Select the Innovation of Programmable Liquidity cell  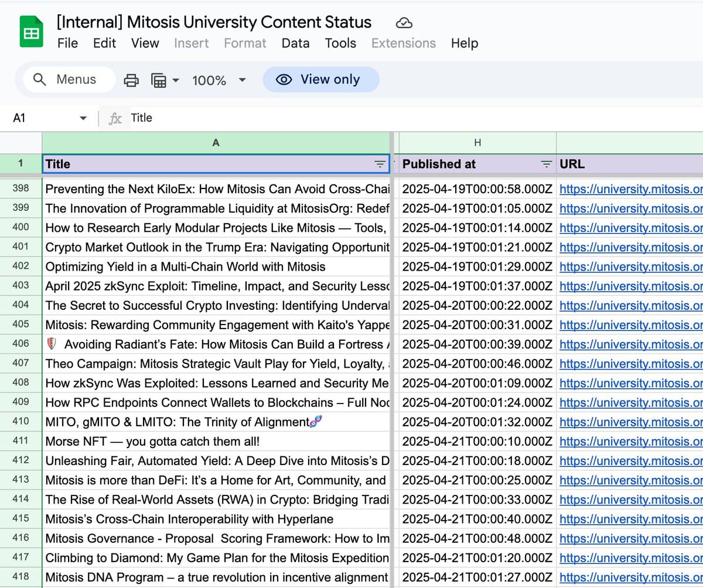point(216,208)
